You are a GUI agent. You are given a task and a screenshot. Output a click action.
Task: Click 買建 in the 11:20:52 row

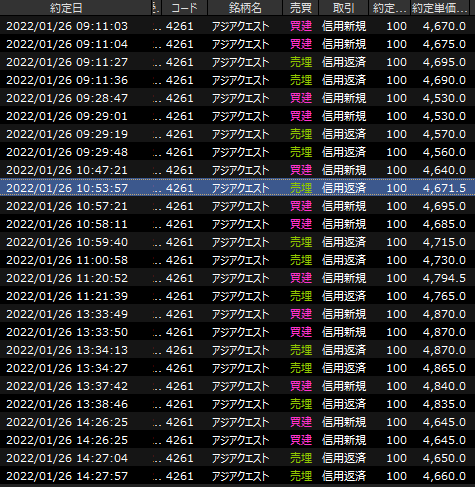pyautogui.click(x=301, y=278)
